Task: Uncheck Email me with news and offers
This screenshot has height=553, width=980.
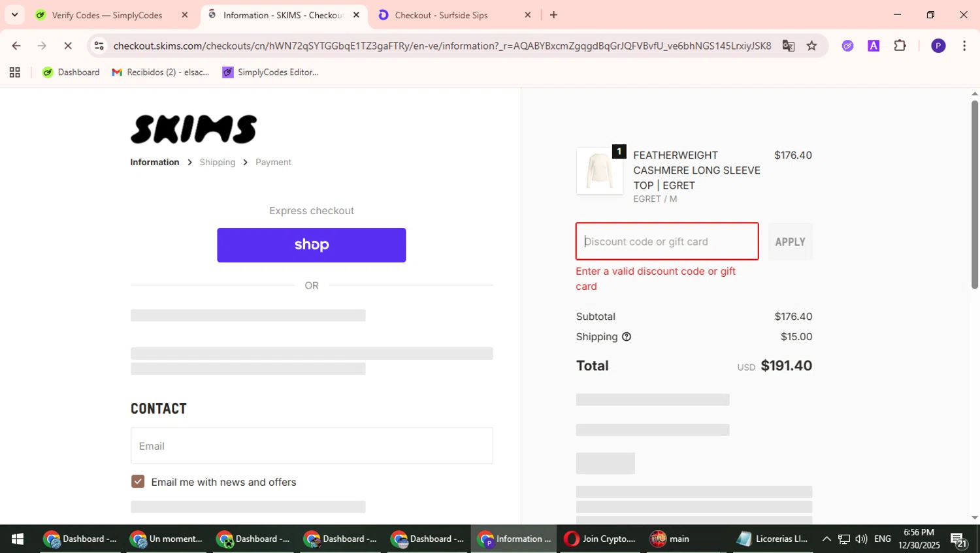Action: 138,482
